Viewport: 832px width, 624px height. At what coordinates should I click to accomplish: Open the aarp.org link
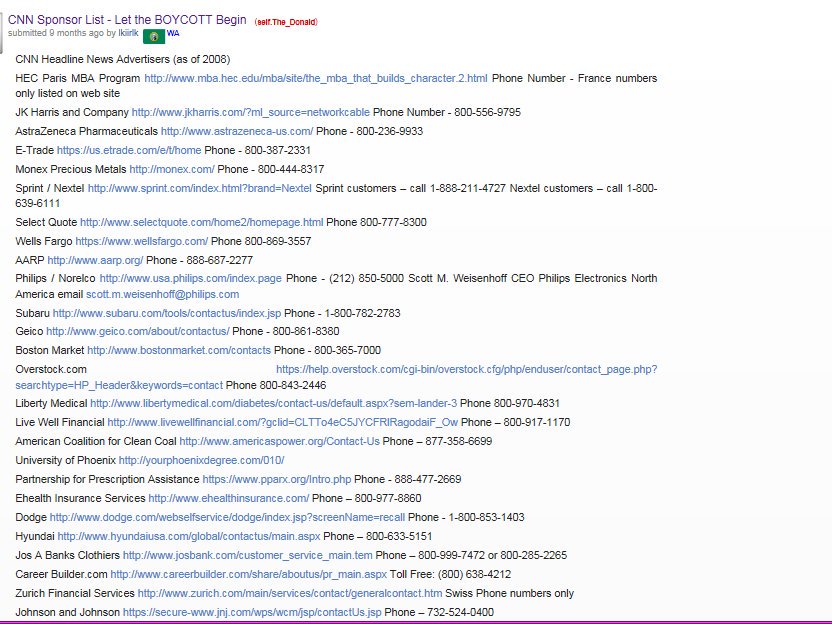[x=95, y=261]
